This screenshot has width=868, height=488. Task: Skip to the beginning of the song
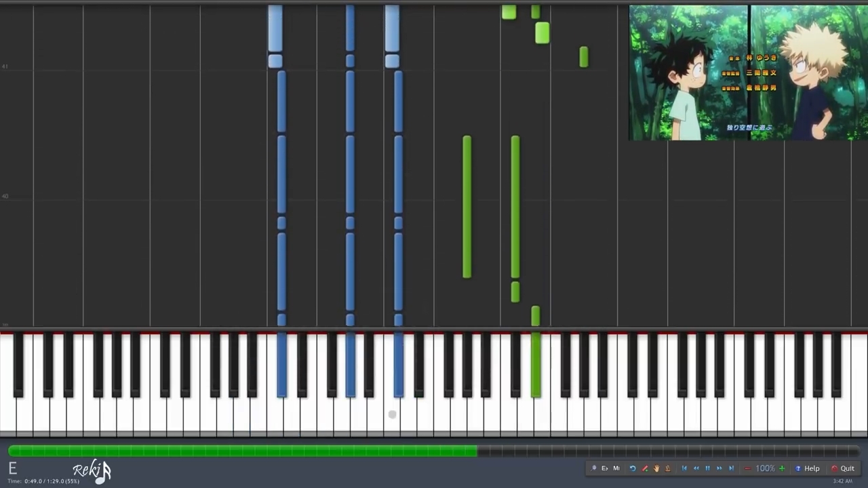[684, 468]
